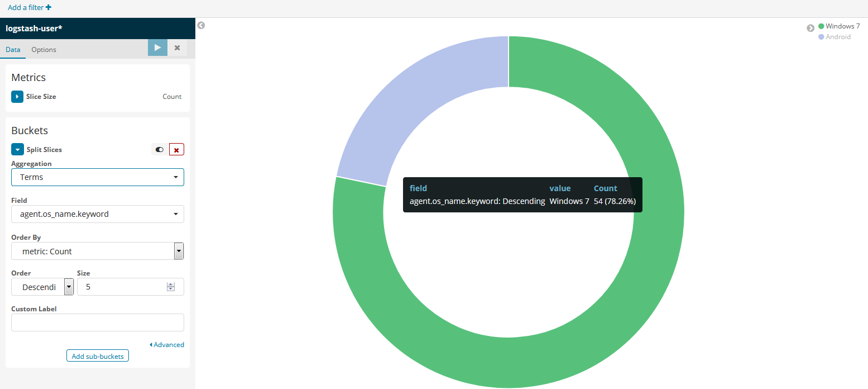Click the Custom Label input field

point(98,322)
